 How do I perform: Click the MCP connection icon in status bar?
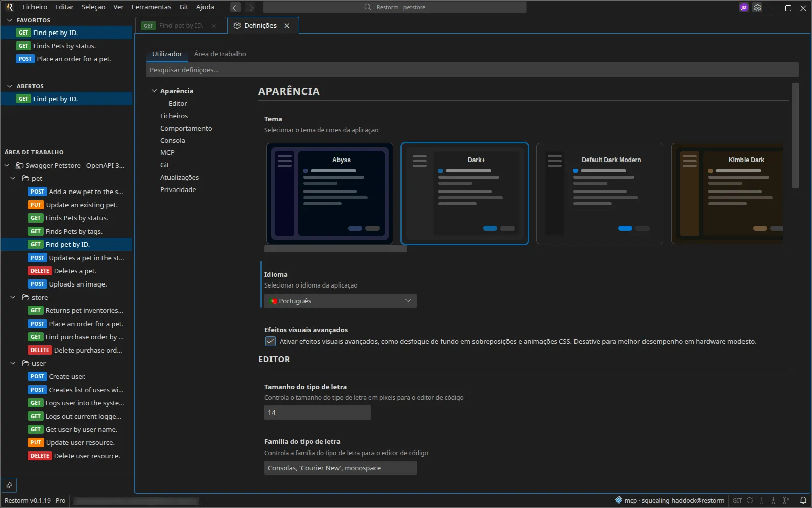(618, 500)
